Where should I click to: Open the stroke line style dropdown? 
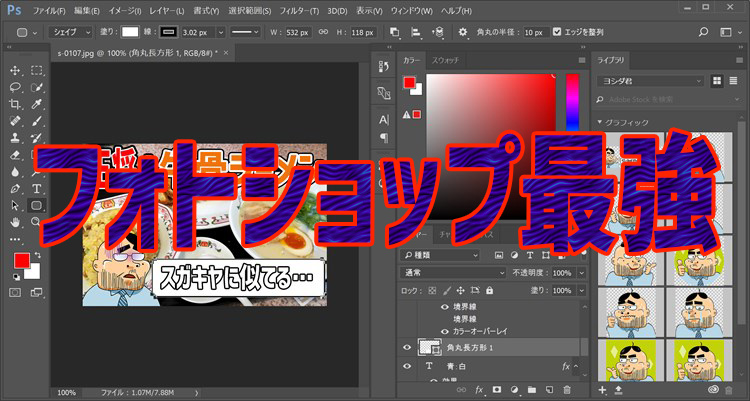[x=244, y=32]
